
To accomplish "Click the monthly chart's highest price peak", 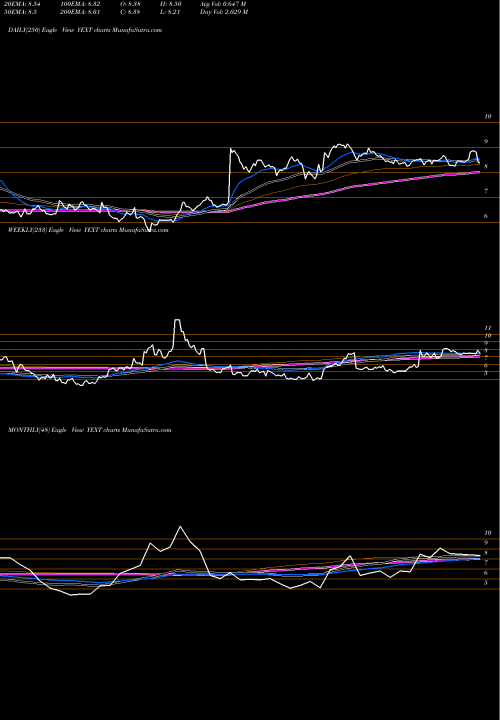I will click(x=180, y=528).
